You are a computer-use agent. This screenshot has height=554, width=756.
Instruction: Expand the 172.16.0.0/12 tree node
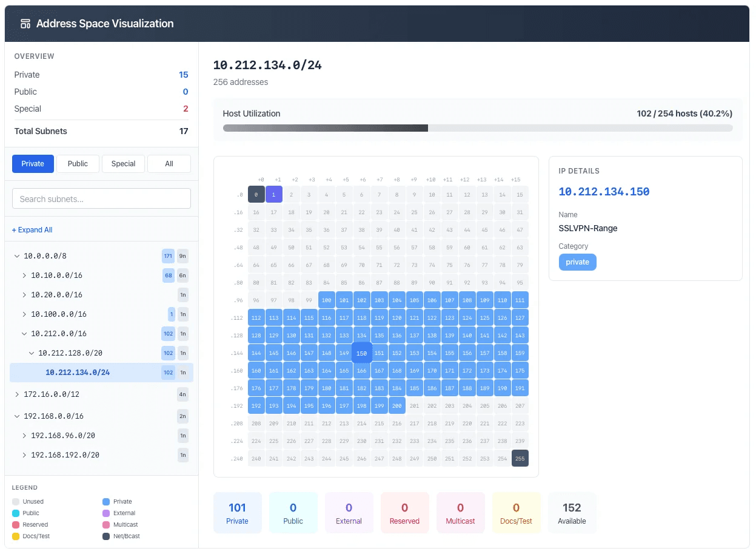coord(17,394)
